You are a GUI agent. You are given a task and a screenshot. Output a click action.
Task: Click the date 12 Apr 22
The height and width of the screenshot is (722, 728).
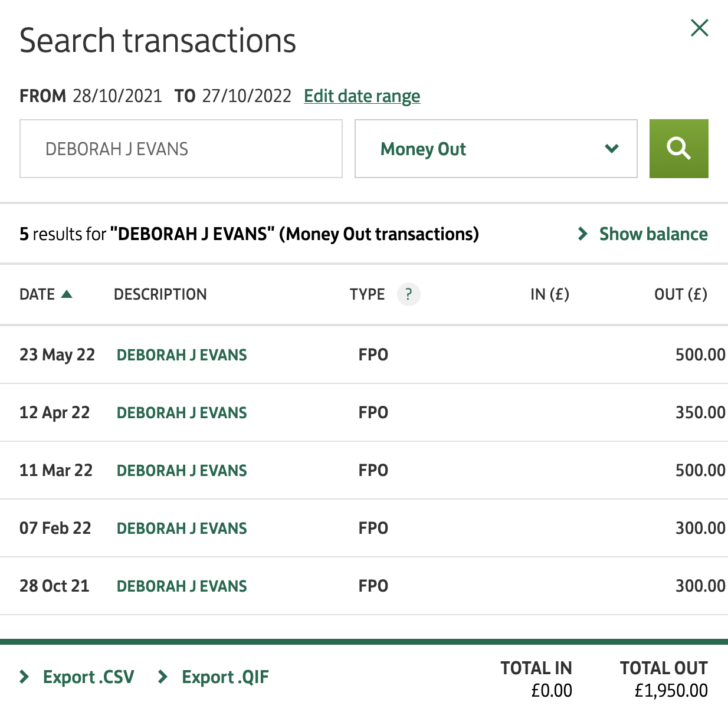[55, 412]
